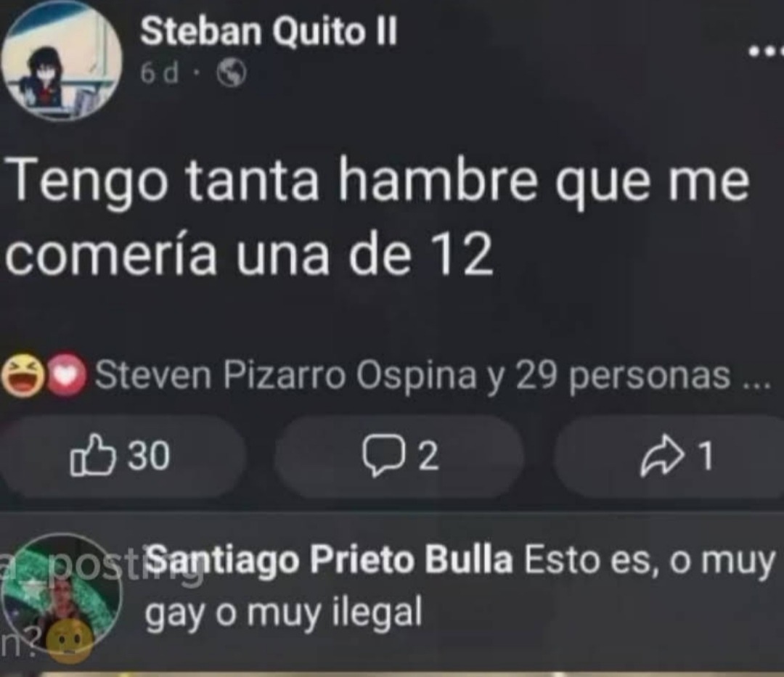The image size is (784, 677).
Task: Click the laughing Haha reaction emoji
Action: [22, 375]
